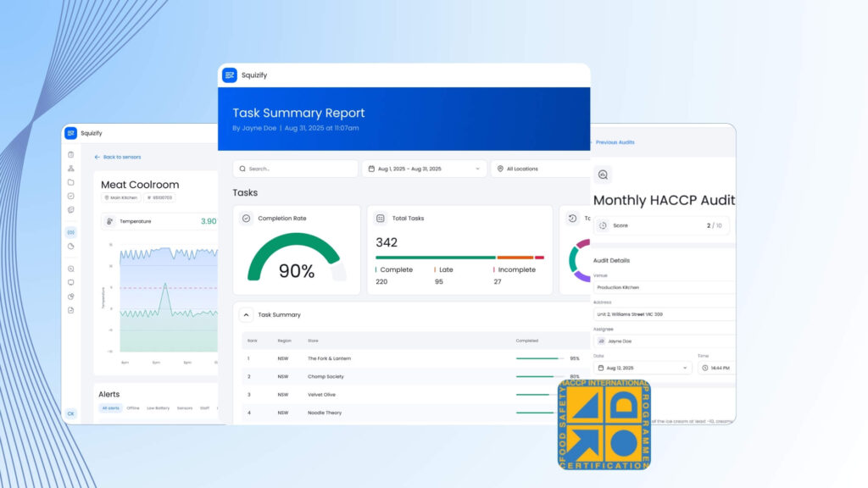Viewport: 868px width, 488px height.
Task: Open the audit Date dropdown Aug 12, 2025
Action: [x=643, y=369]
